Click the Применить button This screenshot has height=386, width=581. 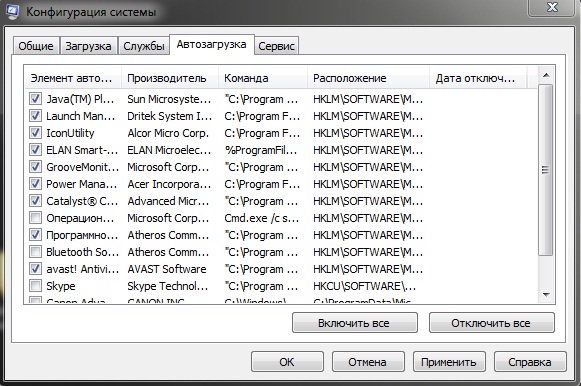[x=449, y=362]
